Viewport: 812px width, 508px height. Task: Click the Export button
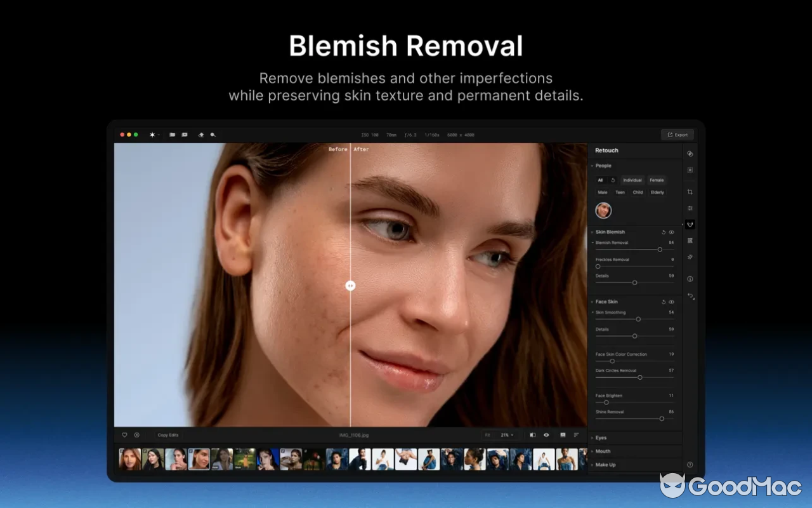pos(678,135)
